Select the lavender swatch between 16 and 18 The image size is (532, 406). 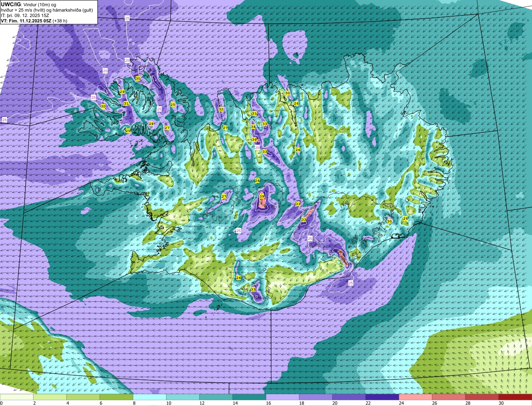(283, 397)
